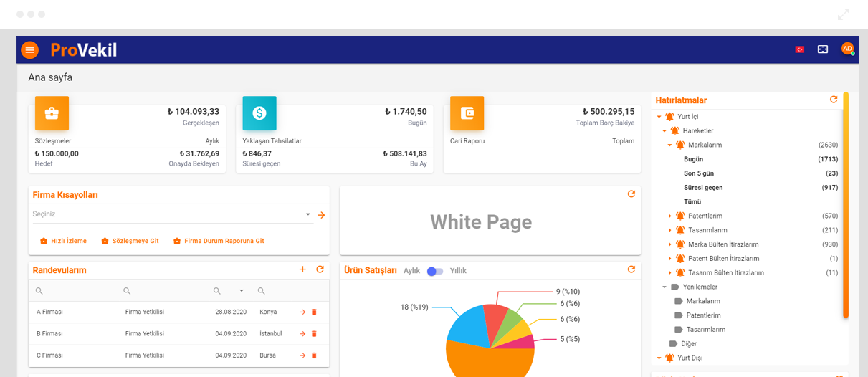Viewport: 868px width, 377px height.
Task: Click the fullscreen icon in header
Action: pyautogui.click(x=823, y=49)
